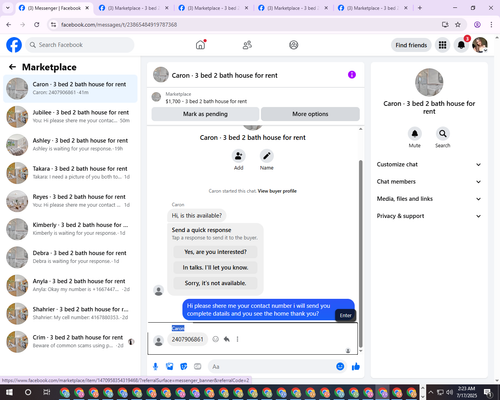The image size is (500, 400).
Task: Open Debra conversation in list
Action: click(70, 257)
